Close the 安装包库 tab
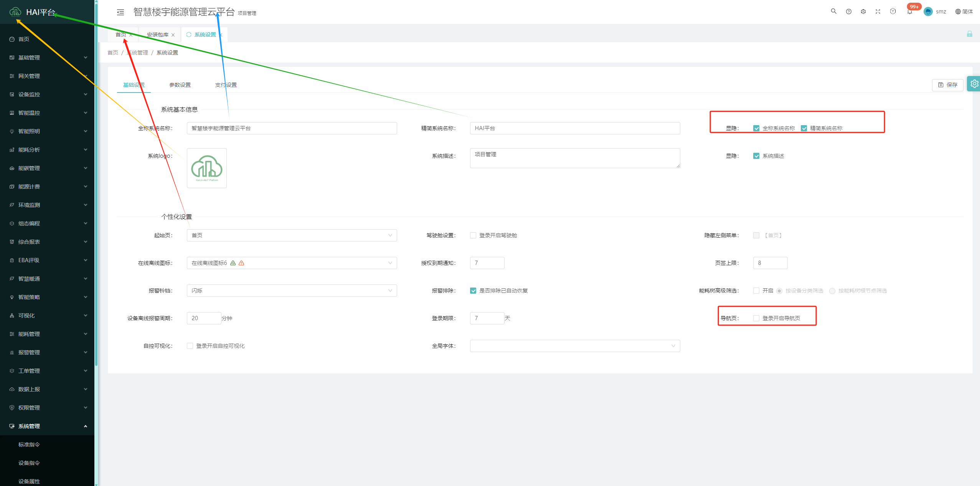This screenshot has width=980, height=486. [173, 35]
